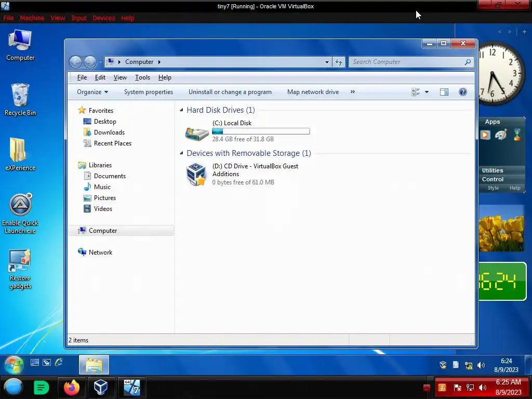Select Desktop under Favorites
532x399 pixels.
105,122
